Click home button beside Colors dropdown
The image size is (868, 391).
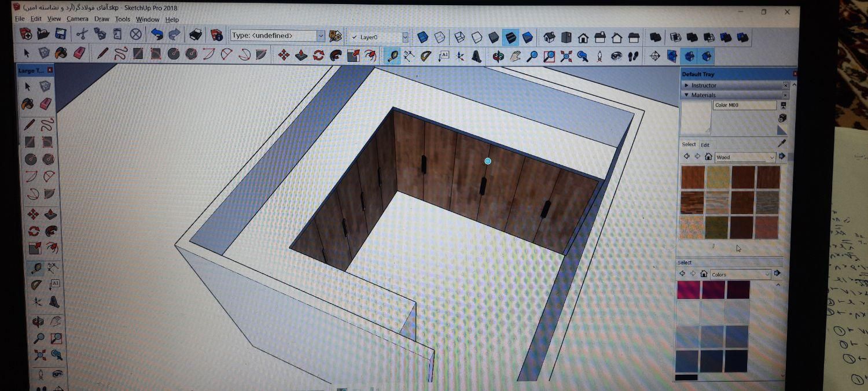[704, 274]
